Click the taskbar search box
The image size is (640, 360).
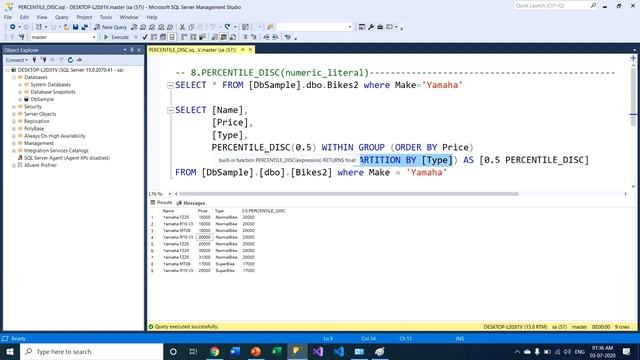coord(92,351)
